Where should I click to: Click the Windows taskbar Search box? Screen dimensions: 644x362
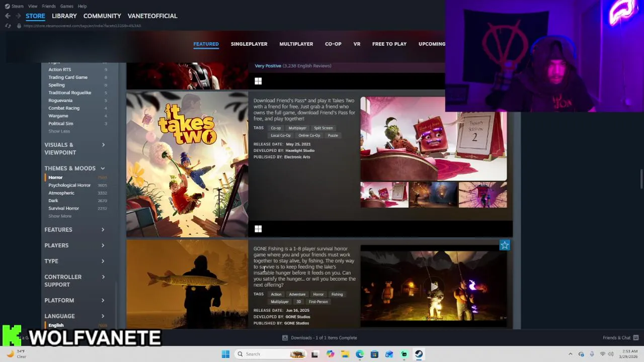[270, 354]
